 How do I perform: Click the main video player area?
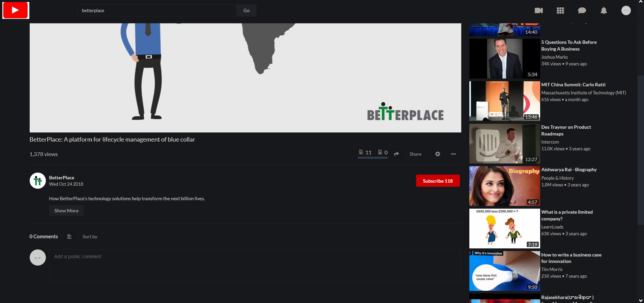pyautogui.click(x=245, y=78)
